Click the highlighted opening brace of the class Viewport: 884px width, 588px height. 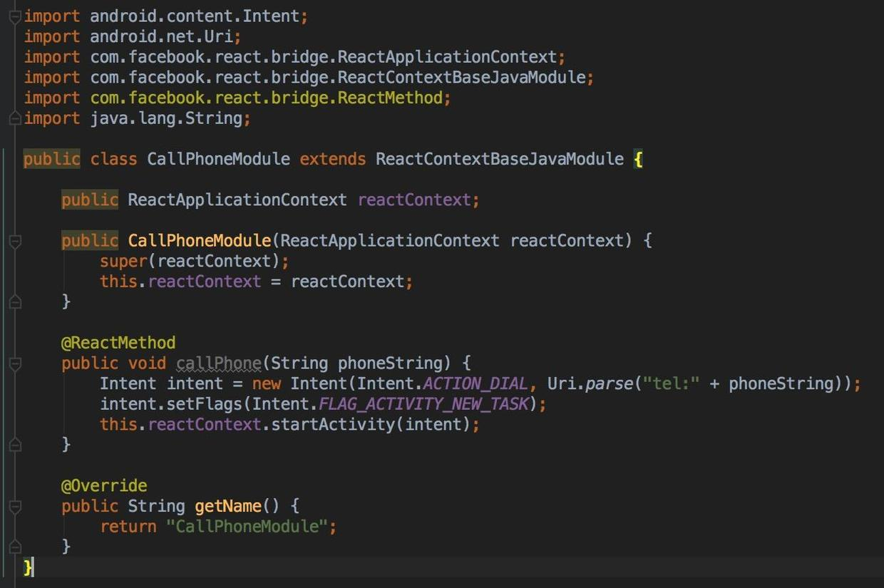pyautogui.click(x=638, y=158)
